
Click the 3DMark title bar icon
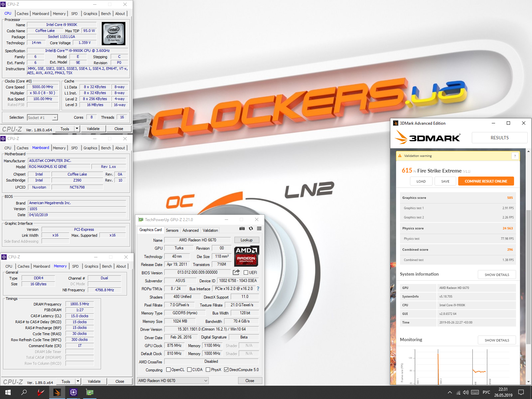click(x=396, y=123)
